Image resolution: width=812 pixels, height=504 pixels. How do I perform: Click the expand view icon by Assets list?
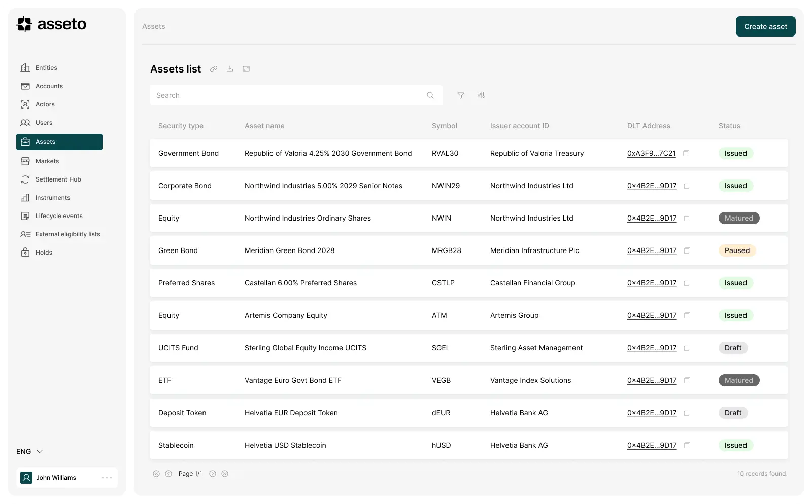[x=246, y=69]
